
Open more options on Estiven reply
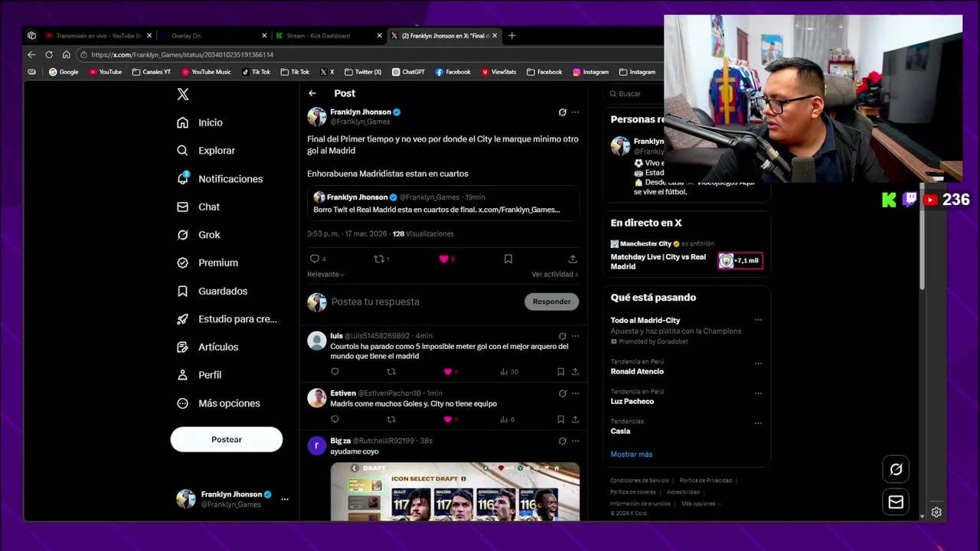click(575, 393)
